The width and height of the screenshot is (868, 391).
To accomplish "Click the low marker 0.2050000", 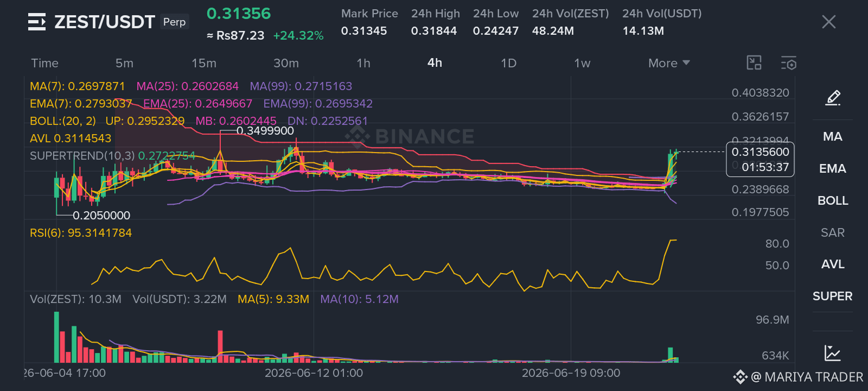I will tap(101, 216).
